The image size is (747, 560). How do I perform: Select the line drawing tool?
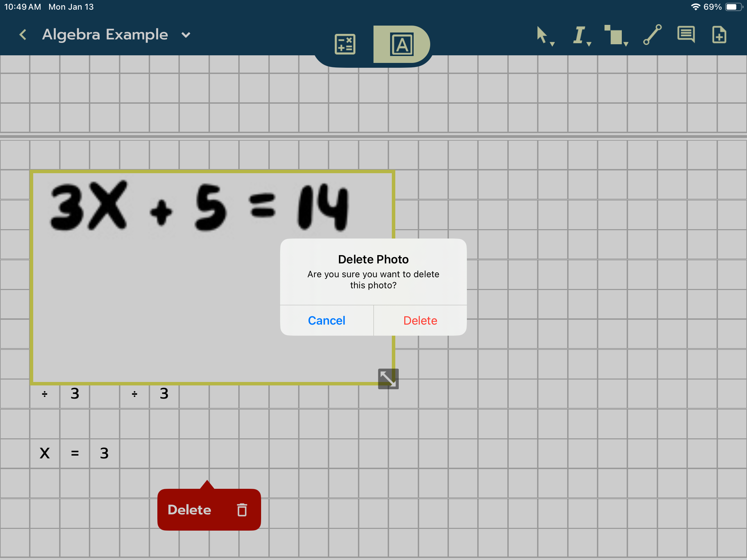(652, 35)
